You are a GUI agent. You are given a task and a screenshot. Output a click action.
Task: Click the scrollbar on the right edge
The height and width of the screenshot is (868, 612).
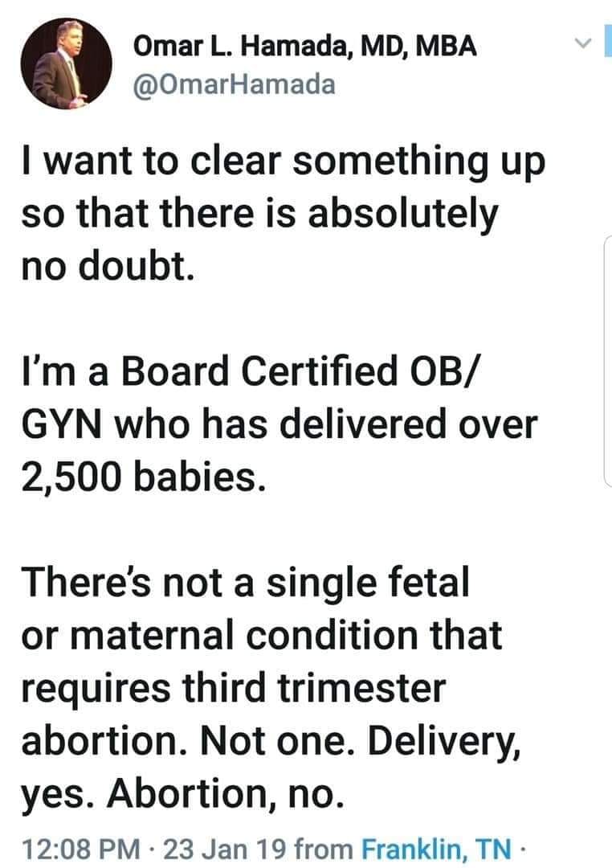(x=606, y=362)
